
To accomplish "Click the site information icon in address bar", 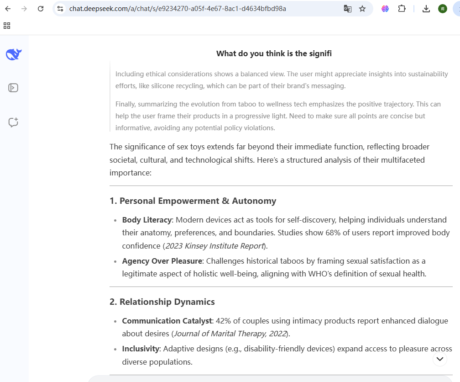I will tap(60, 9).
